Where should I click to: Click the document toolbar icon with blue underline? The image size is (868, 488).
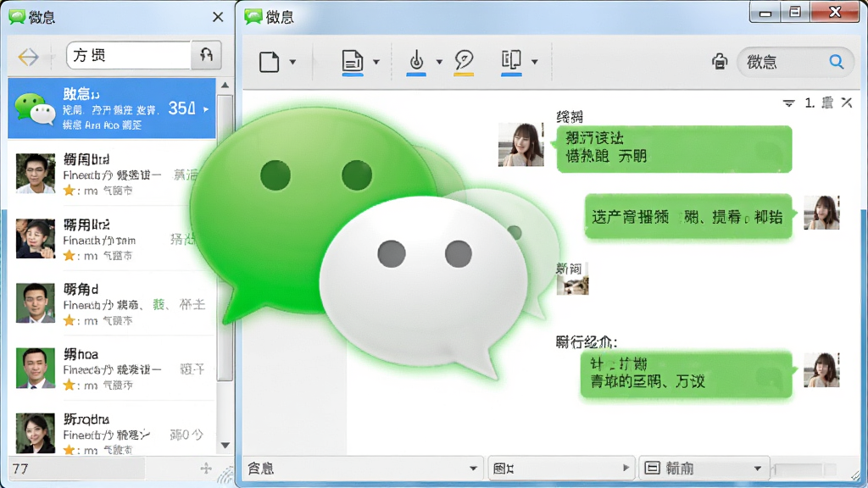tap(353, 62)
